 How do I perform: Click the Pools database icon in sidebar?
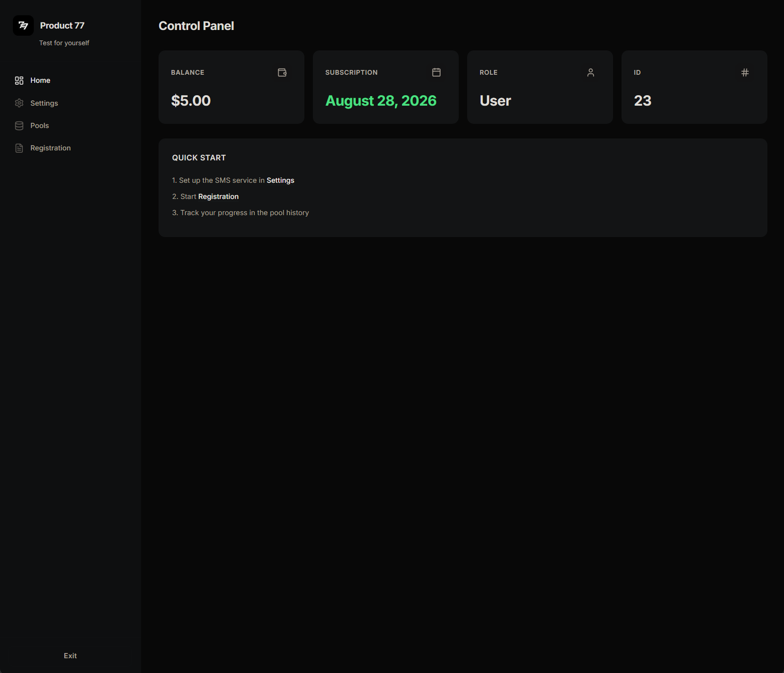(19, 126)
